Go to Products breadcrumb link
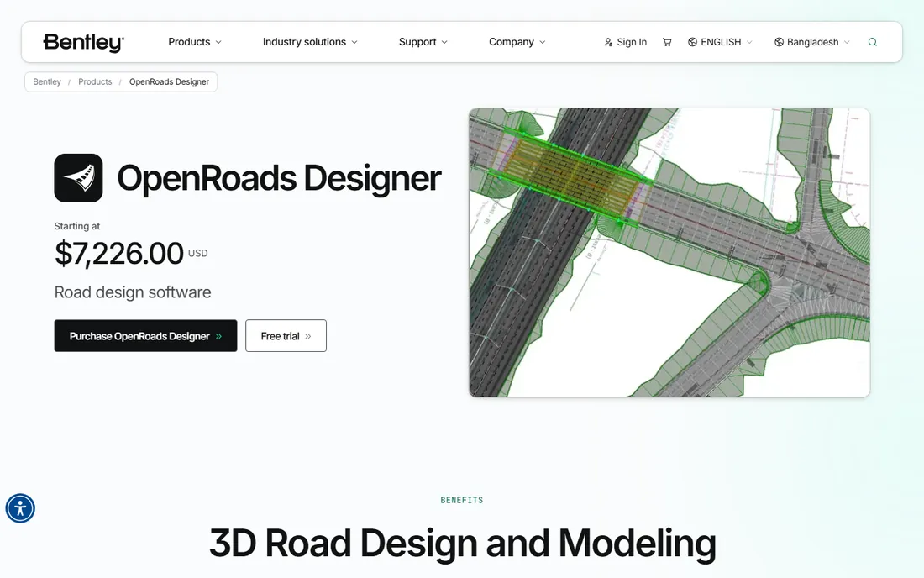This screenshot has height=578, width=924. [95, 81]
